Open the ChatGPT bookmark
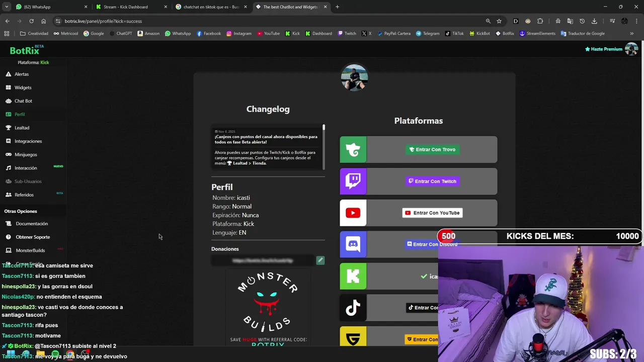The width and height of the screenshot is (644, 362). tap(120, 34)
